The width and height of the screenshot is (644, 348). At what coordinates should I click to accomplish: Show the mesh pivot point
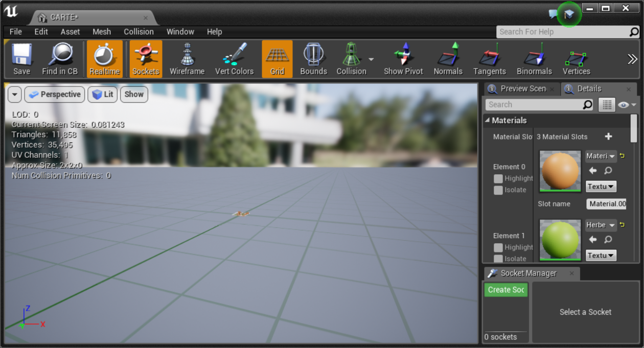coord(403,58)
